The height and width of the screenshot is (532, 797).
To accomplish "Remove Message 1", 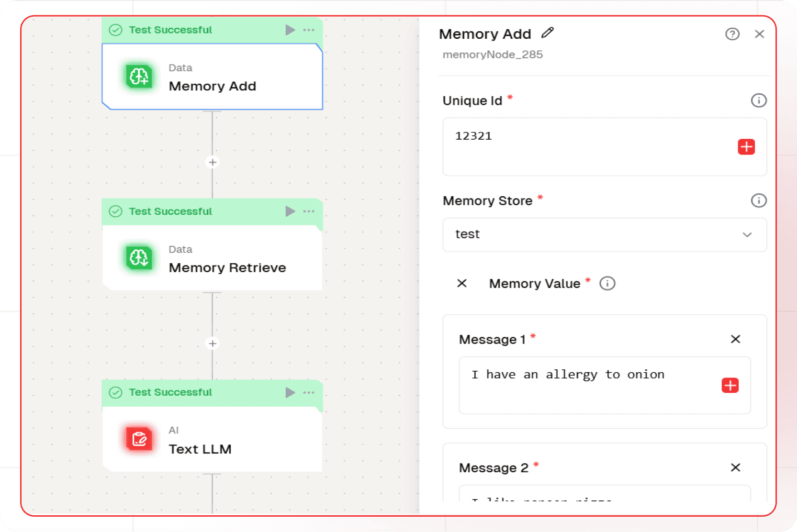I will [x=736, y=339].
